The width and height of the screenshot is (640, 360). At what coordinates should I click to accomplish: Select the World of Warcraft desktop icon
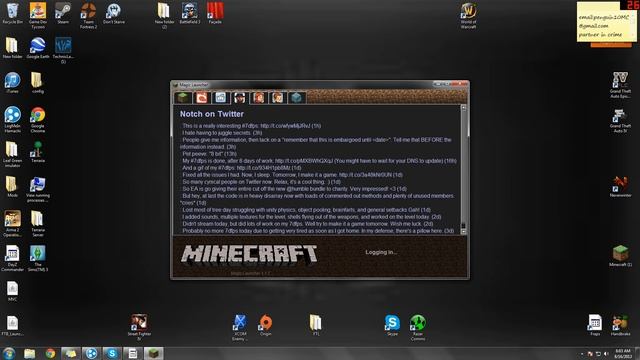469,15
